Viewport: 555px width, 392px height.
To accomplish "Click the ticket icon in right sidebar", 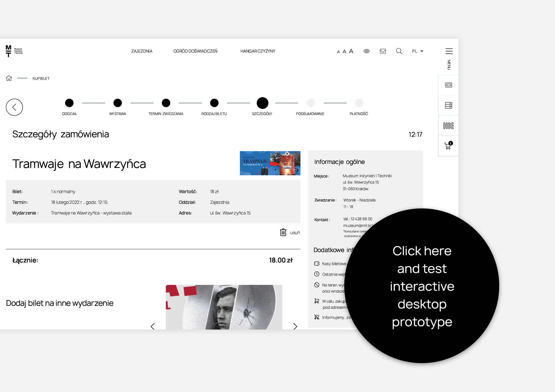I will pyautogui.click(x=448, y=85).
